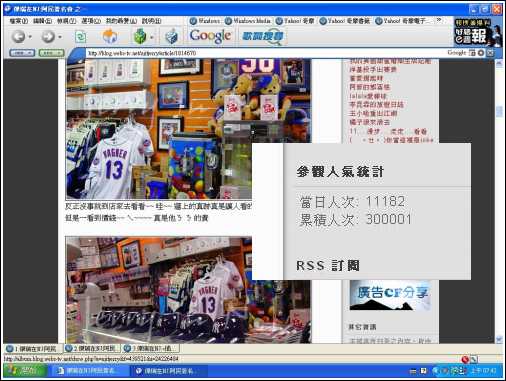Click the 報 banner ad at toolbar right
The image size is (506, 381).
tap(478, 32)
